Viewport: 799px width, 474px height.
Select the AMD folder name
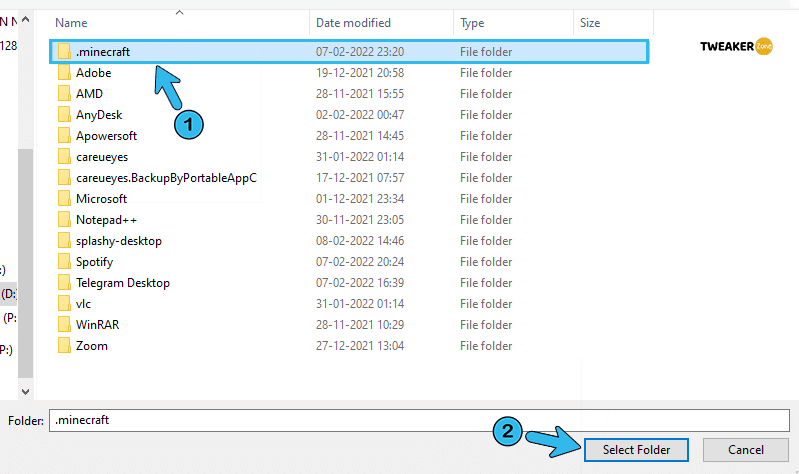[x=89, y=94]
